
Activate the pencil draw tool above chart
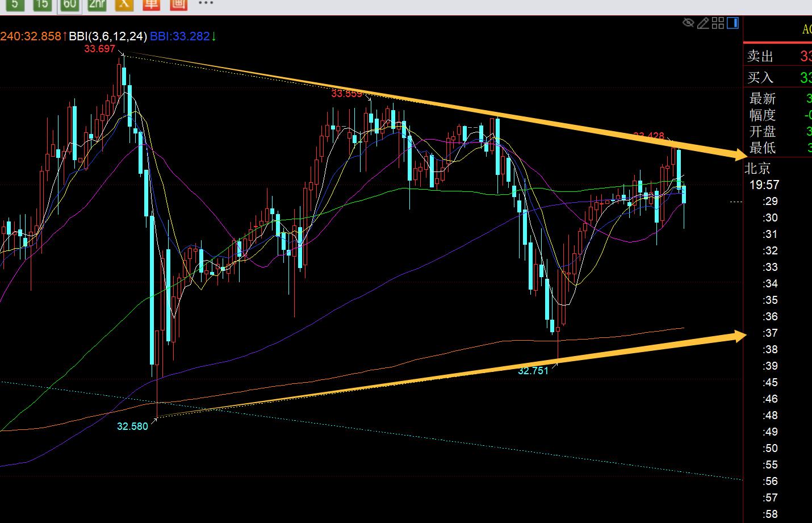(703, 23)
